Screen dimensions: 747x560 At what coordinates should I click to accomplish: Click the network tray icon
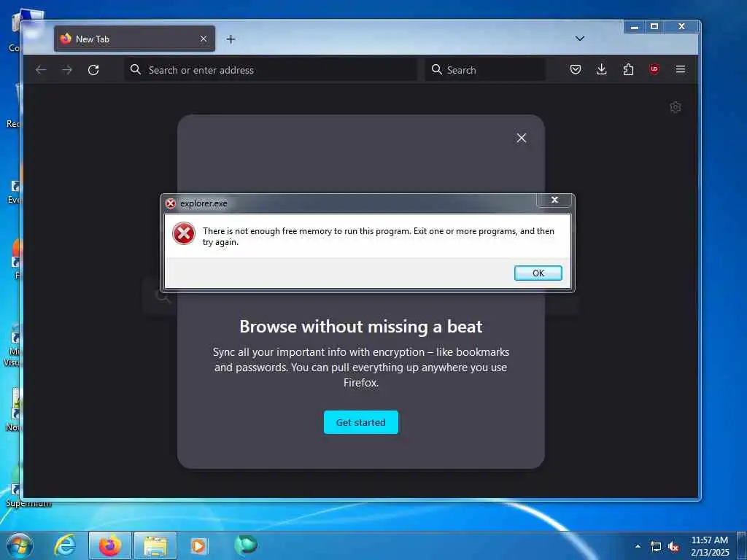[x=656, y=547]
